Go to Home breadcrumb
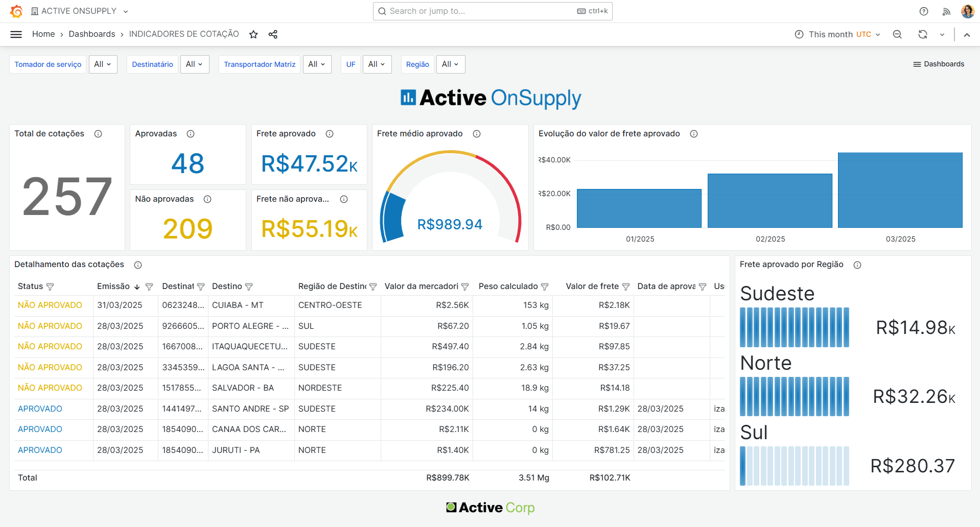The image size is (980, 527). (x=43, y=34)
